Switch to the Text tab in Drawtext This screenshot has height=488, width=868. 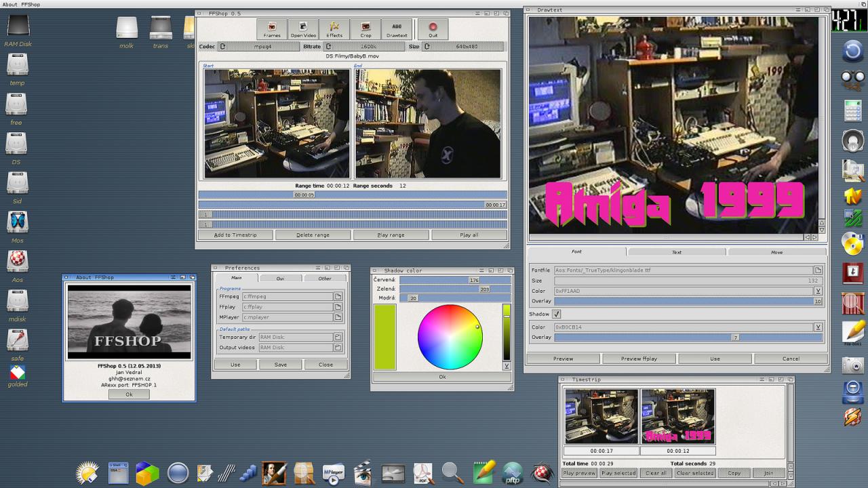tap(676, 252)
